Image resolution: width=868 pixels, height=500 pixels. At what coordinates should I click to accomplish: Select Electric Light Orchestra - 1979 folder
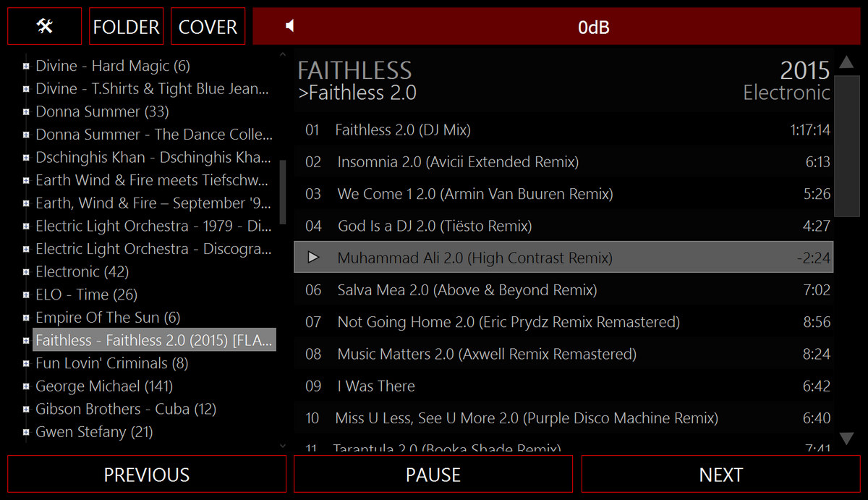point(153,226)
